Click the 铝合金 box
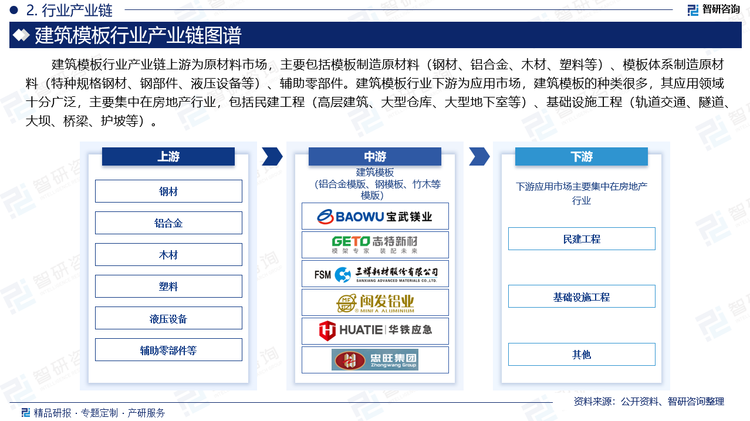750x421 pixels. pos(168,223)
